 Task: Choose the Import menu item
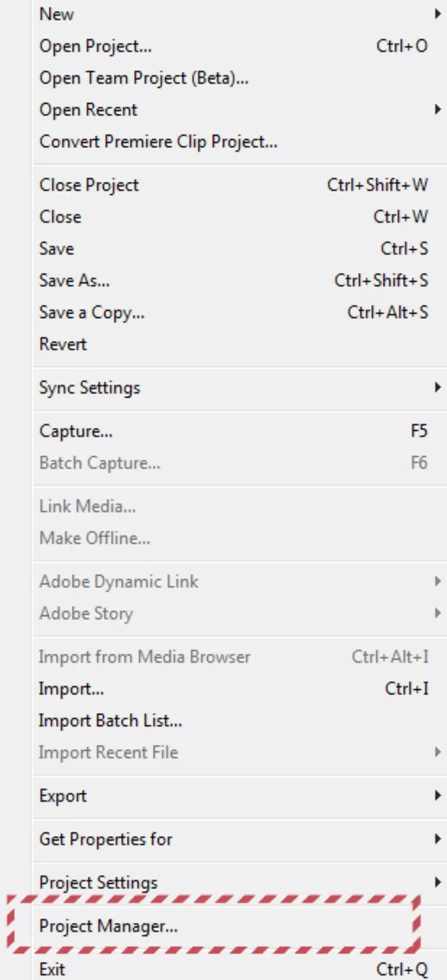tap(71, 688)
